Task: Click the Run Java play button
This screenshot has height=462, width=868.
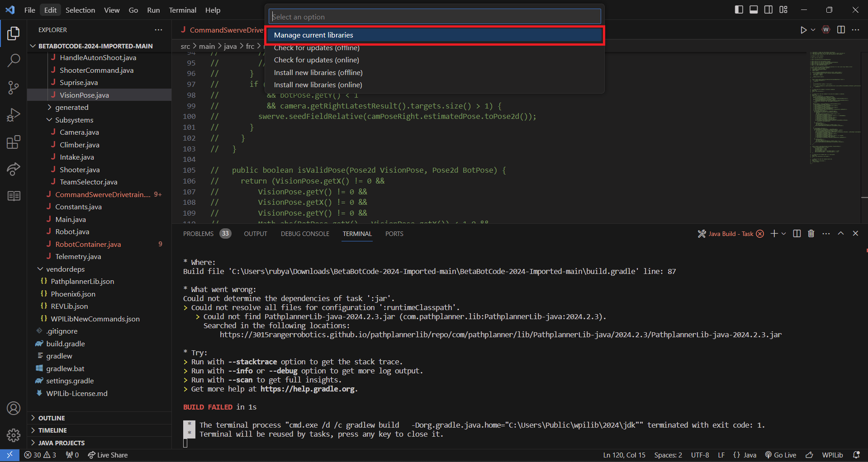Action: [803, 30]
